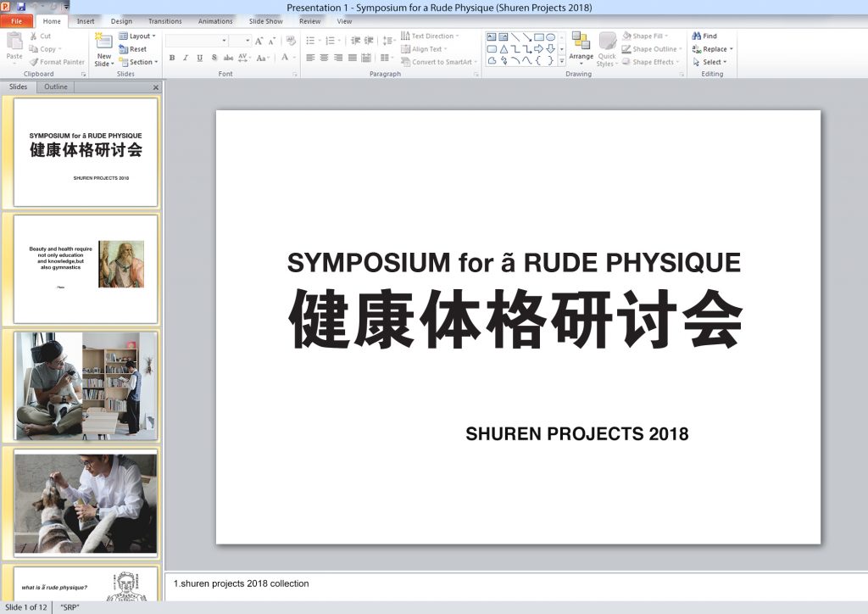
Task: Select the Plato quote slide thumbnail
Action: 86,269
